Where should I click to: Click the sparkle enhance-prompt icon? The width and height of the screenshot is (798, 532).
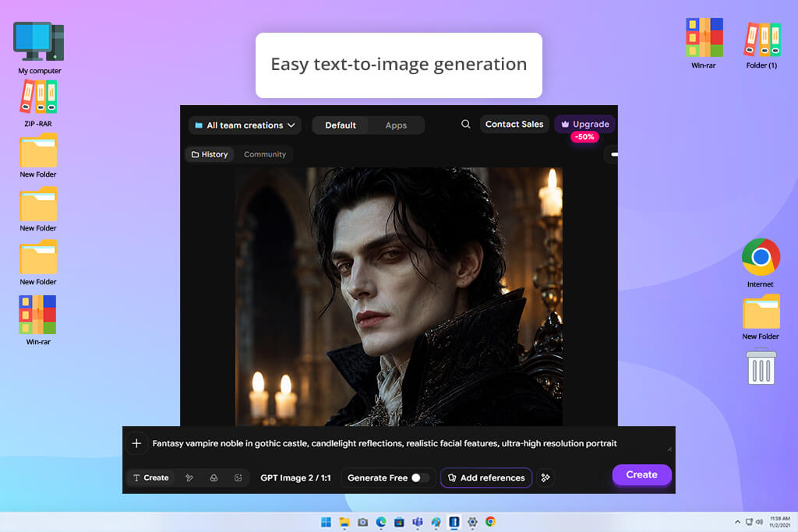pyautogui.click(x=546, y=477)
